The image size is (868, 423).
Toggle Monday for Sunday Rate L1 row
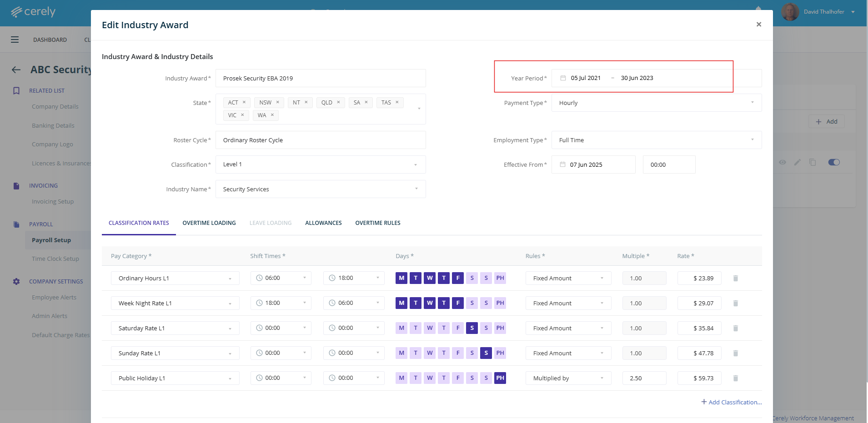coord(401,353)
